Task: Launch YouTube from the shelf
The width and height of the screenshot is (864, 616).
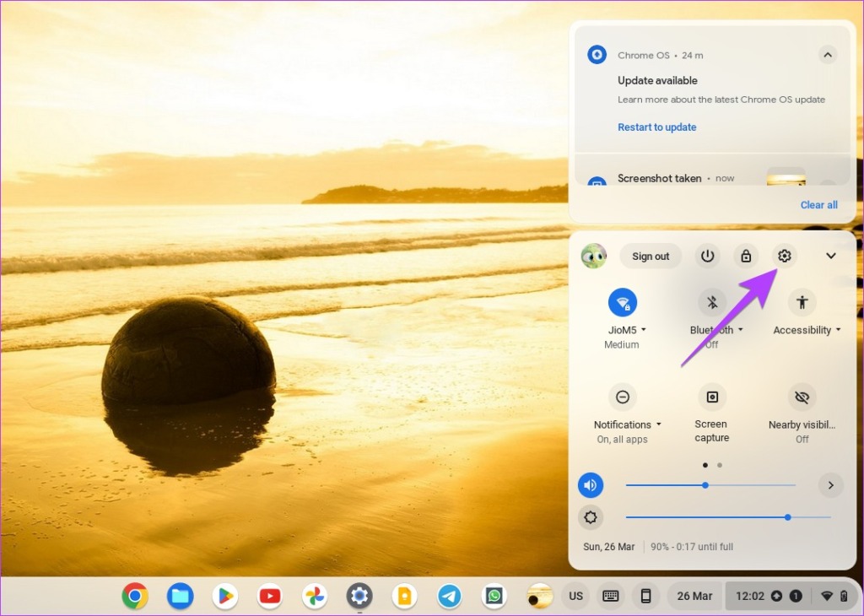Action: (270, 597)
